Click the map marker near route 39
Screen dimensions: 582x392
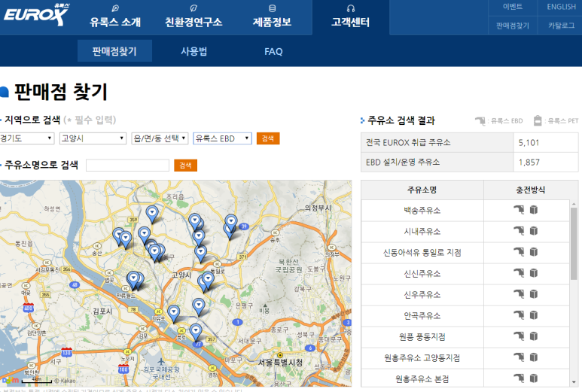tap(230, 223)
